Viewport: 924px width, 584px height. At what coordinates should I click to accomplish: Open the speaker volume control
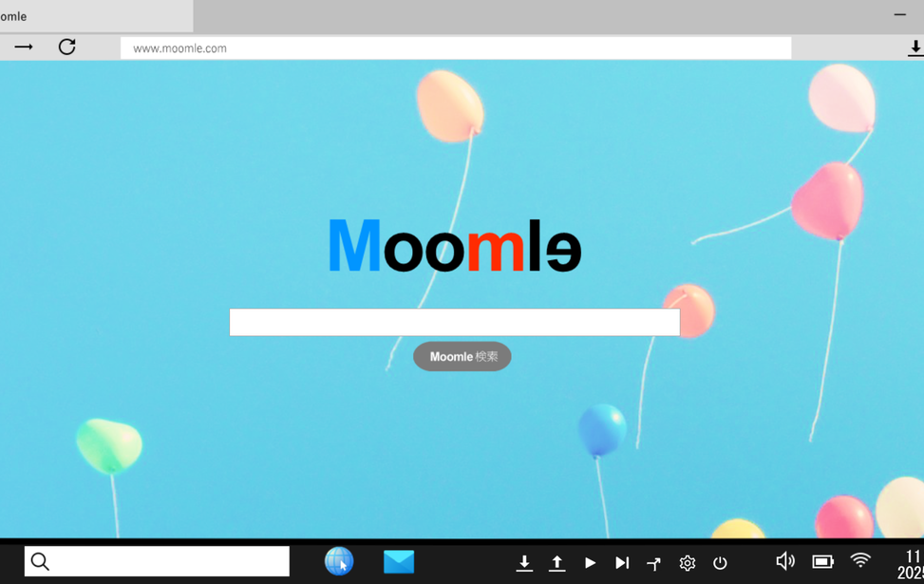point(785,561)
